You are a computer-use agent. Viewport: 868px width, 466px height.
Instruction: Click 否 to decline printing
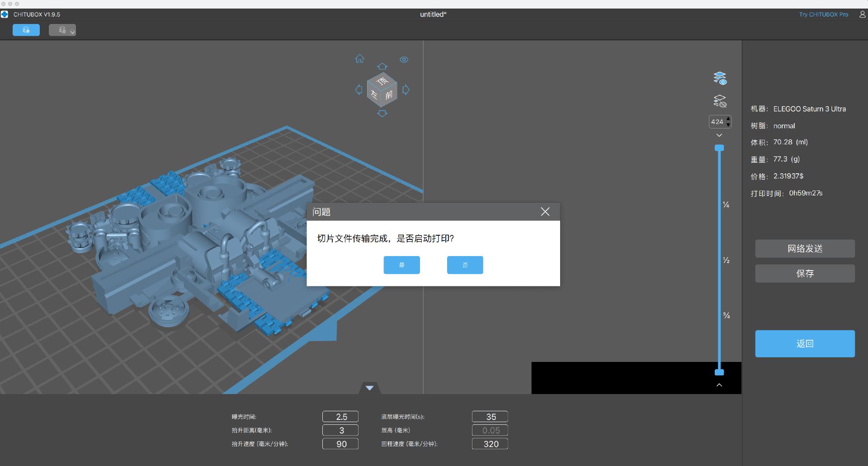tap(465, 265)
